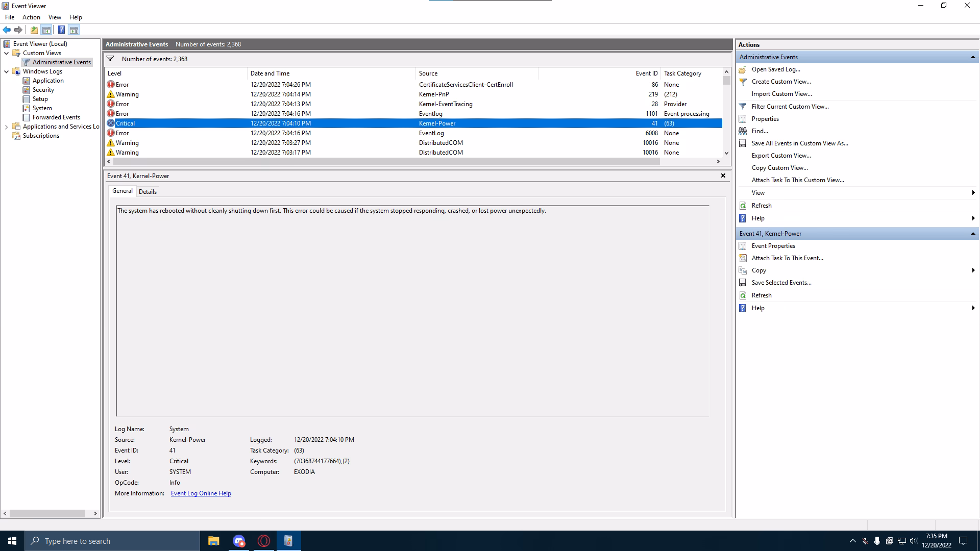Click Refresh under Administrative Events actions
Screen dimensions: 980x551
point(761,206)
